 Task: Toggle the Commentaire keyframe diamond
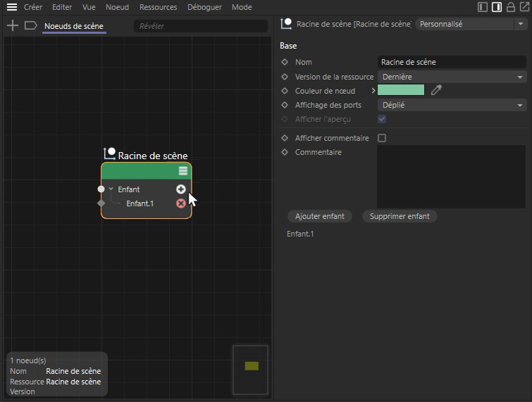coord(285,152)
